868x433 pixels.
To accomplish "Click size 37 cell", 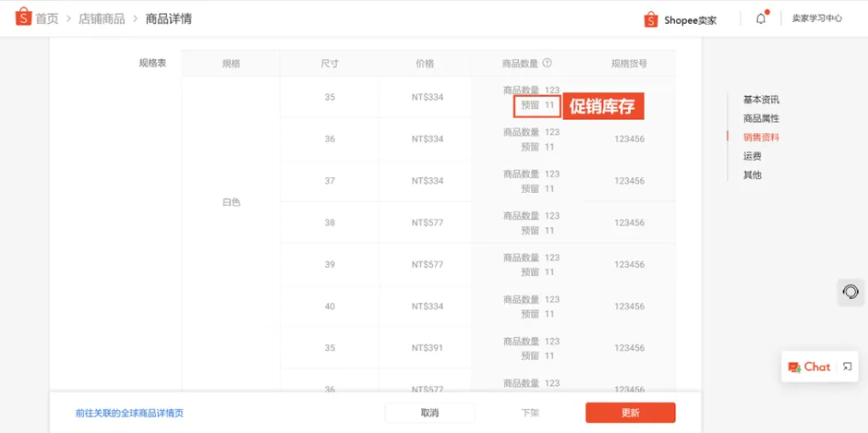I will pyautogui.click(x=330, y=181).
